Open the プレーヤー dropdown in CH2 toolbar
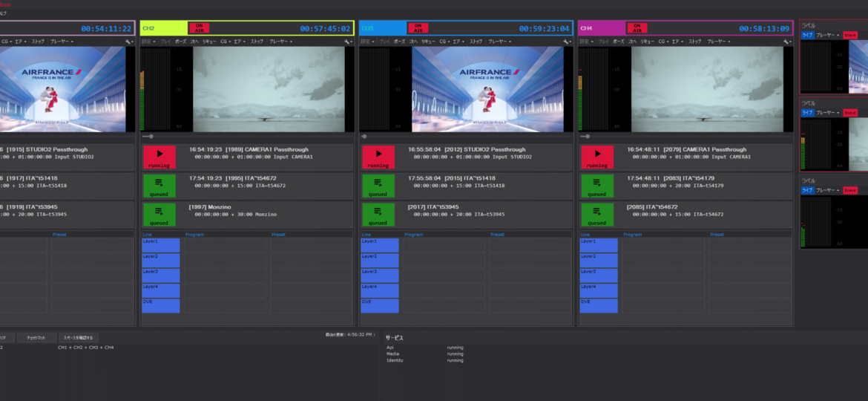Viewport: 868px width, 401px height. pos(282,42)
